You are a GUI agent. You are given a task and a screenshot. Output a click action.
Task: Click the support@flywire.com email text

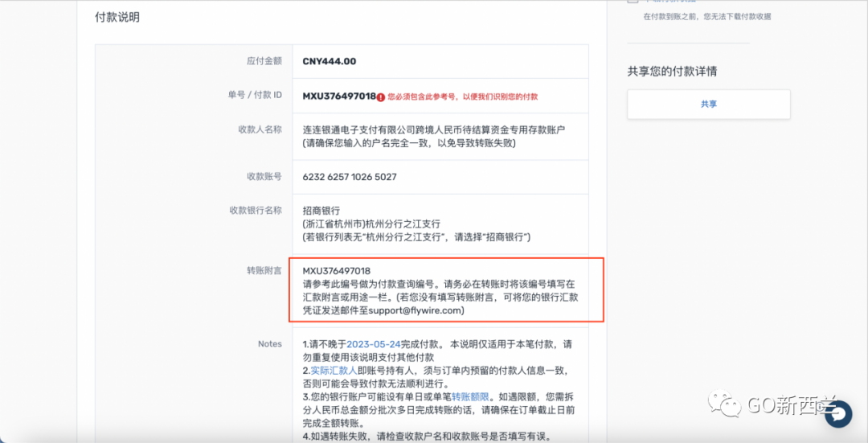tap(415, 310)
